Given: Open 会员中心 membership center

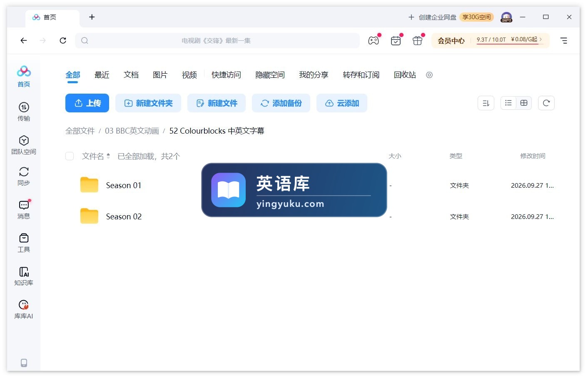Looking at the screenshot, I should point(451,40).
